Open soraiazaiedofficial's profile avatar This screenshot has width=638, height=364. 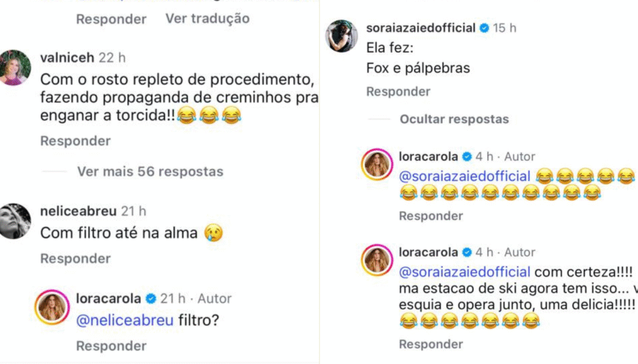coord(341,37)
